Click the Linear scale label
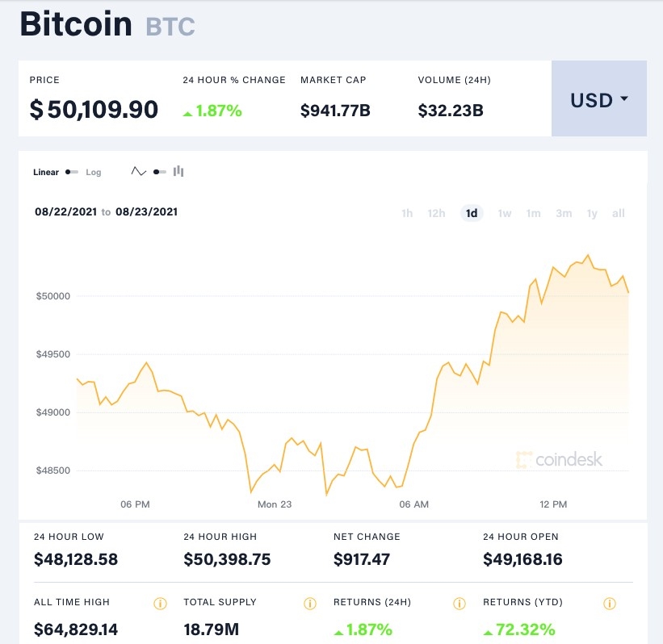The height and width of the screenshot is (644, 663). click(46, 172)
